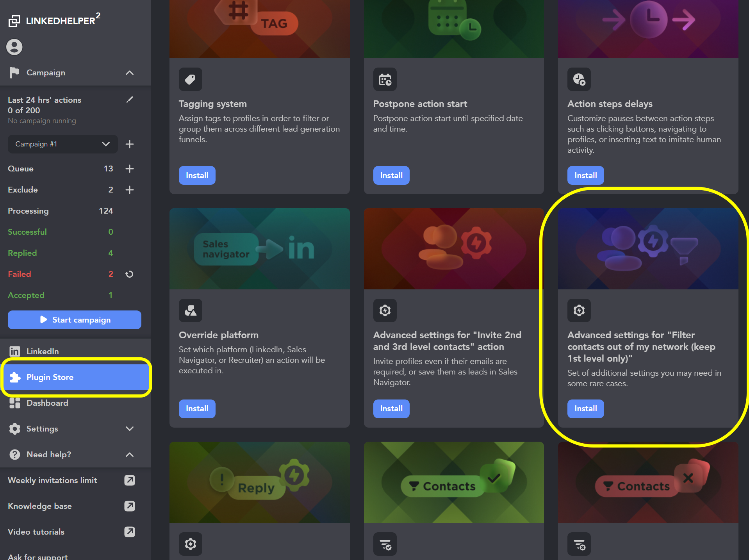Viewport: 749px width, 560px height.
Task: Install the Action steps delays plugin
Action: (586, 175)
